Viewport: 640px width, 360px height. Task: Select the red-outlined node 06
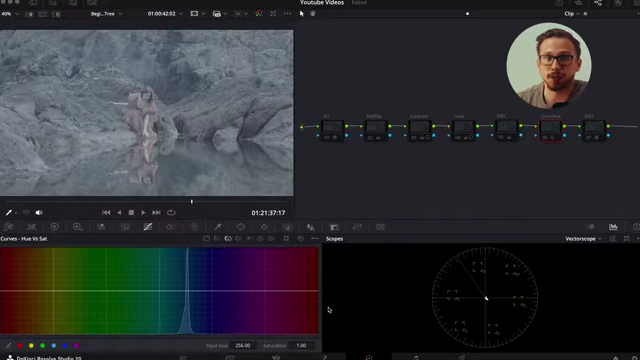coord(550,131)
